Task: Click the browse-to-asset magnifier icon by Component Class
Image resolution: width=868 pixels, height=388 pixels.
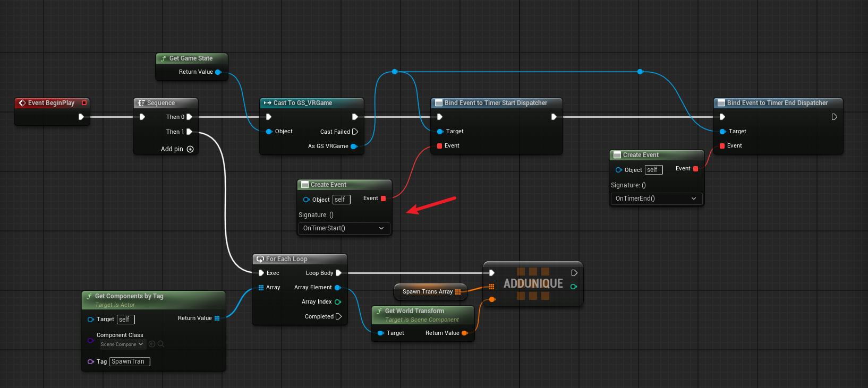Action: (161, 344)
